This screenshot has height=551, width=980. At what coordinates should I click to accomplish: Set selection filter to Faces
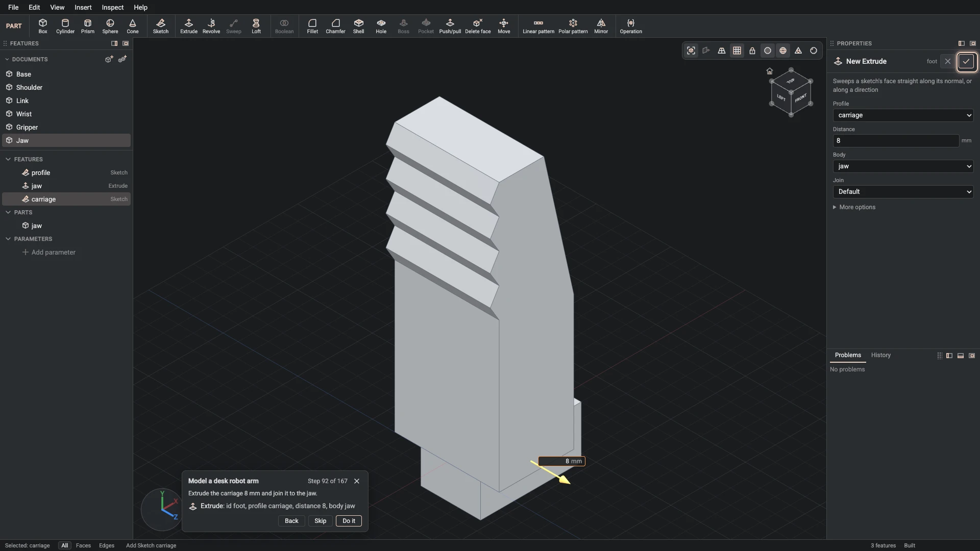coord(83,545)
